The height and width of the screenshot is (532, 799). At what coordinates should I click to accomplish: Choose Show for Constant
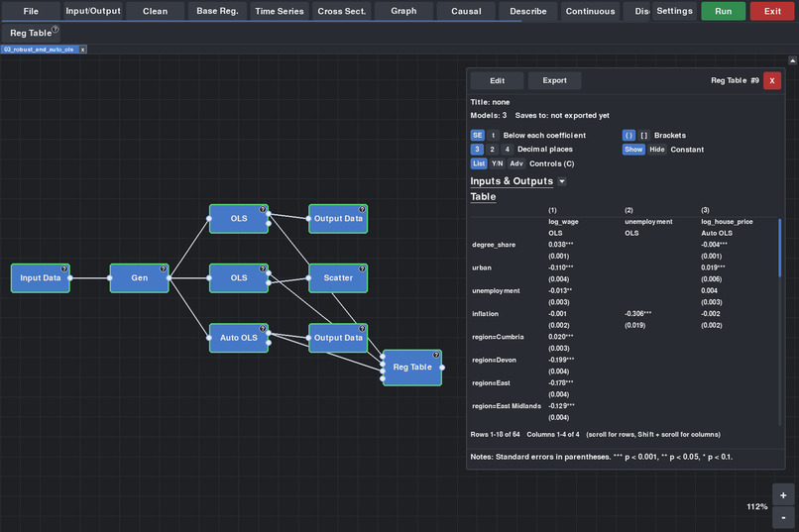point(633,150)
